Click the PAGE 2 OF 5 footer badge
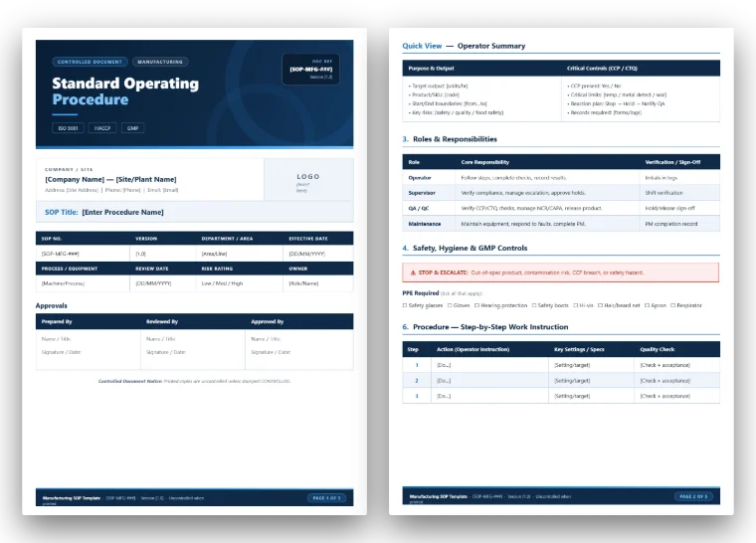The image size is (756, 543). (693, 496)
